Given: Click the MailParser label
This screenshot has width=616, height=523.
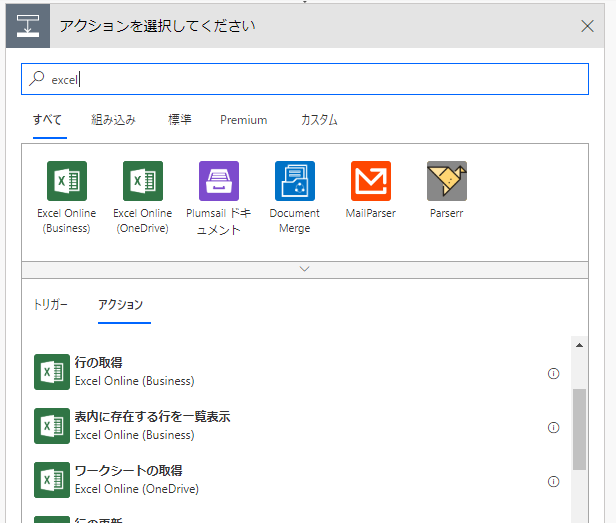Looking at the screenshot, I should click(371, 213).
